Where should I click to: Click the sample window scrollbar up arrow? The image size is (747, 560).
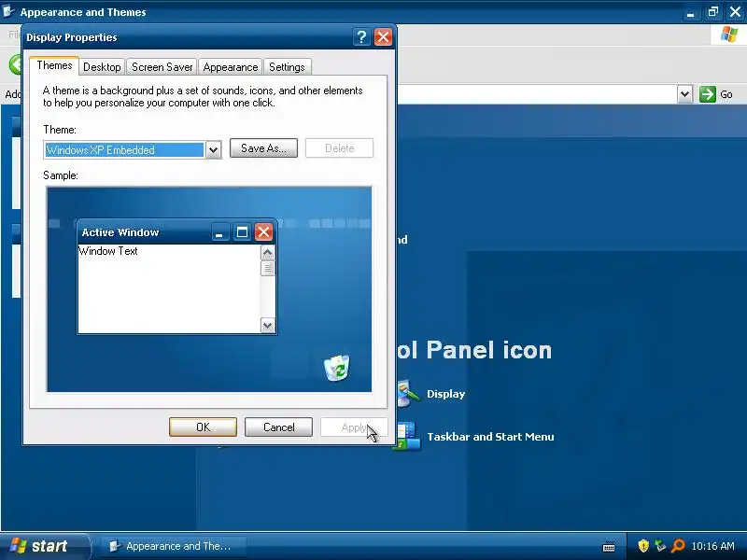coord(268,253)
